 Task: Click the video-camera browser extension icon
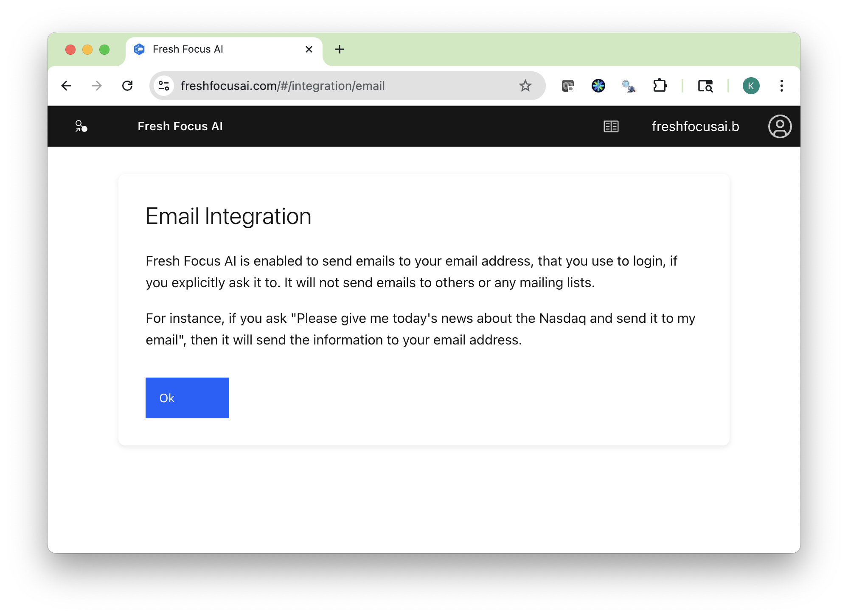click(x=568, y=86)
